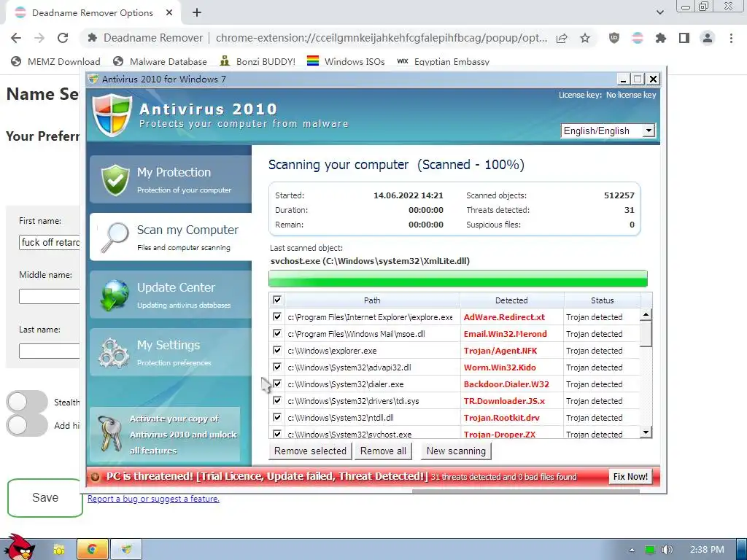747x560 pixels.
Task: Sort by Detected column header
Action: pos(511,300)
